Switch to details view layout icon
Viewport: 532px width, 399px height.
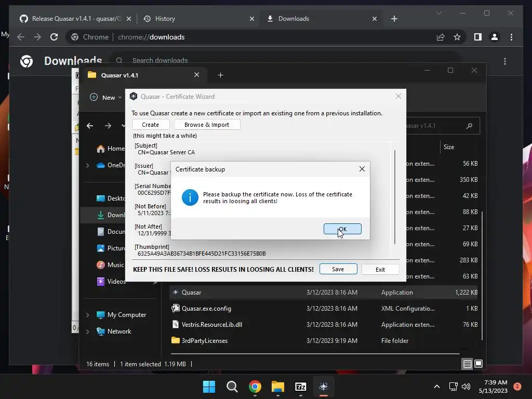(x=467, y=364)
